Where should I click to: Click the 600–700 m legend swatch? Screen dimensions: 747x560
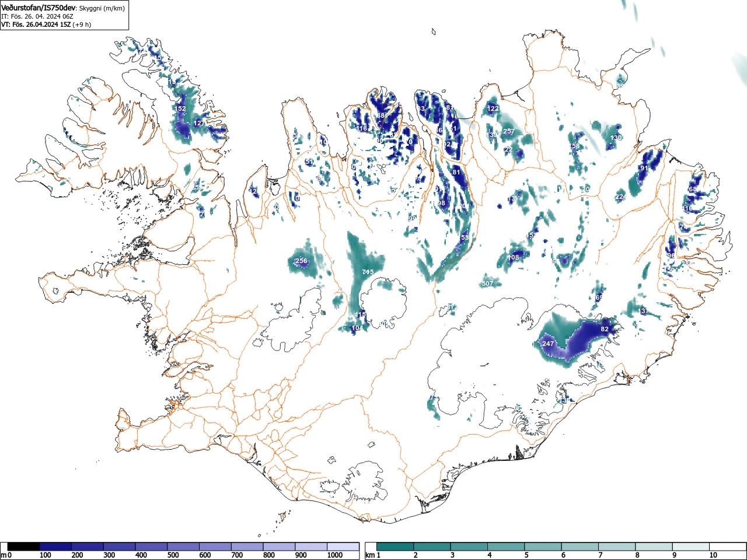[215, 547]
